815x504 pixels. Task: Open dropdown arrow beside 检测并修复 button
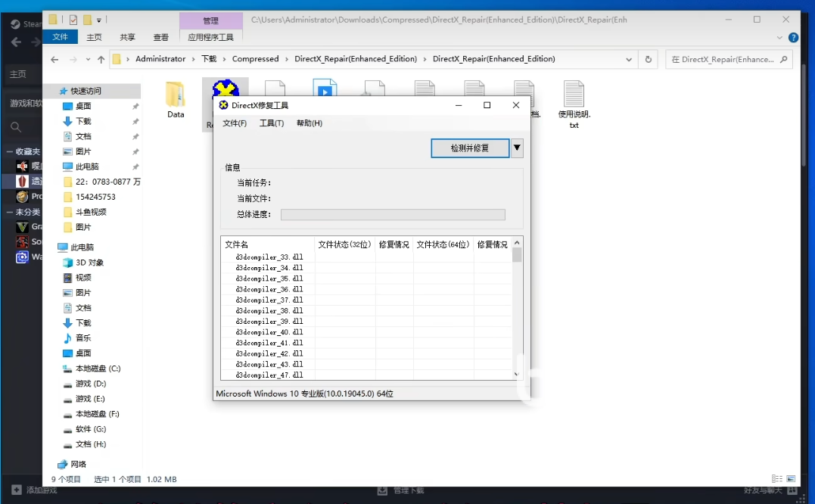517,148
